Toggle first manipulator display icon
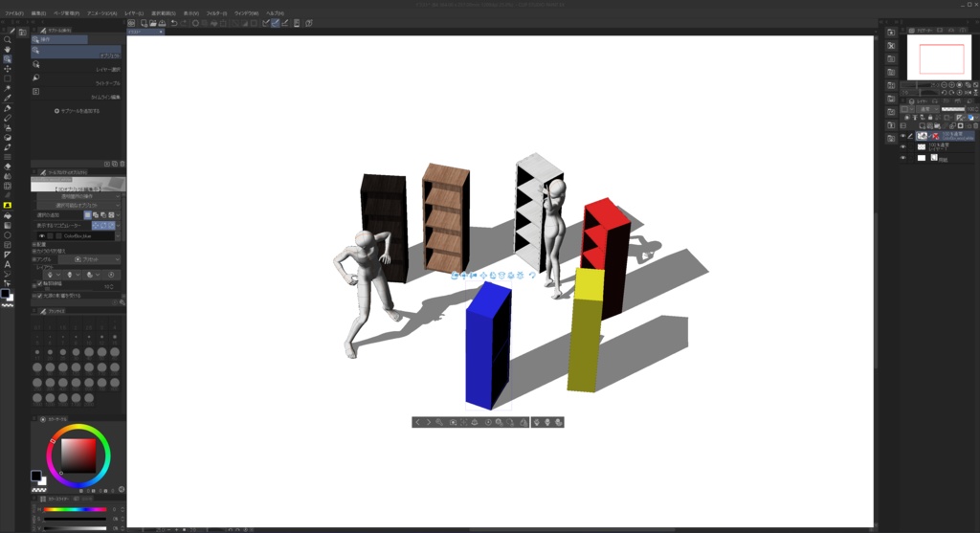 pos(96,225)
